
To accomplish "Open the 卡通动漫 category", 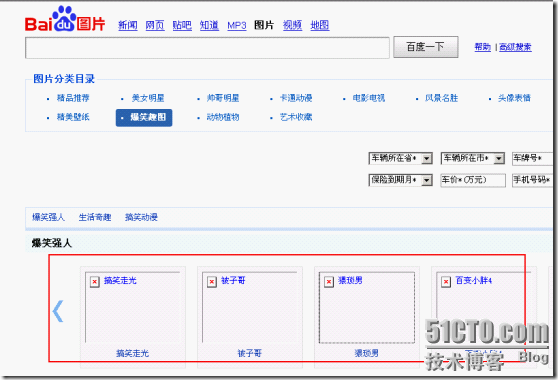I will [x=296, y=98].
